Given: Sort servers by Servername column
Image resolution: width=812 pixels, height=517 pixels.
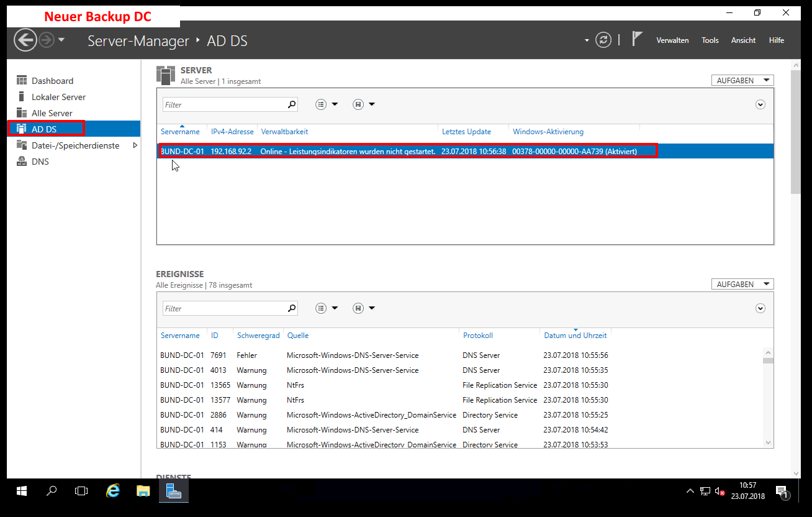Looking at the screenshot, I should [180, 132].
